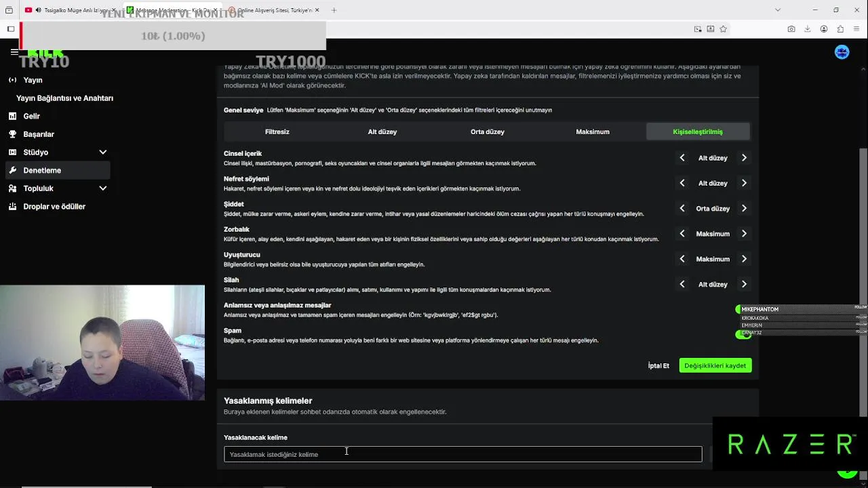Viewport: 868px width, 488px height.
Task: Open a new browser tab
Action: 334,10
